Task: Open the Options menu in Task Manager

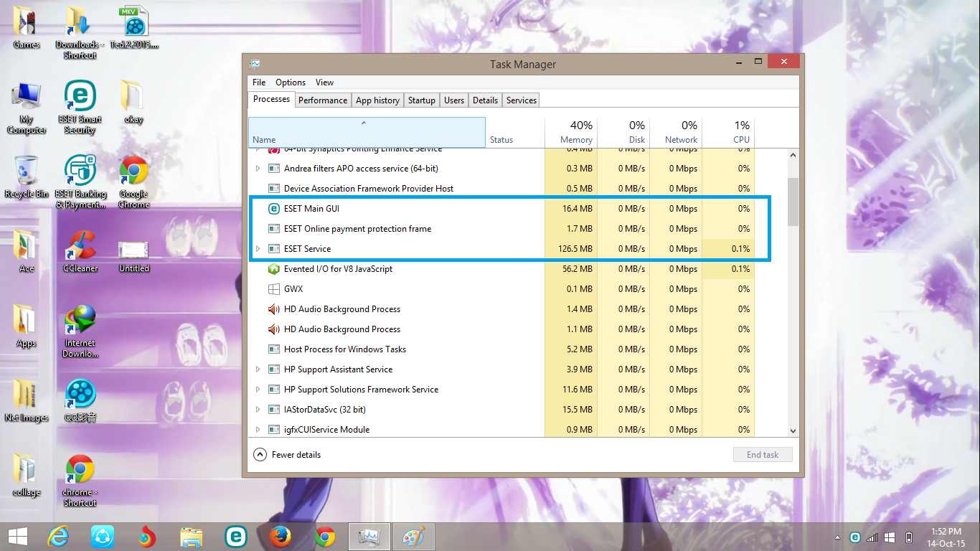Action: (x=291, y=83)
